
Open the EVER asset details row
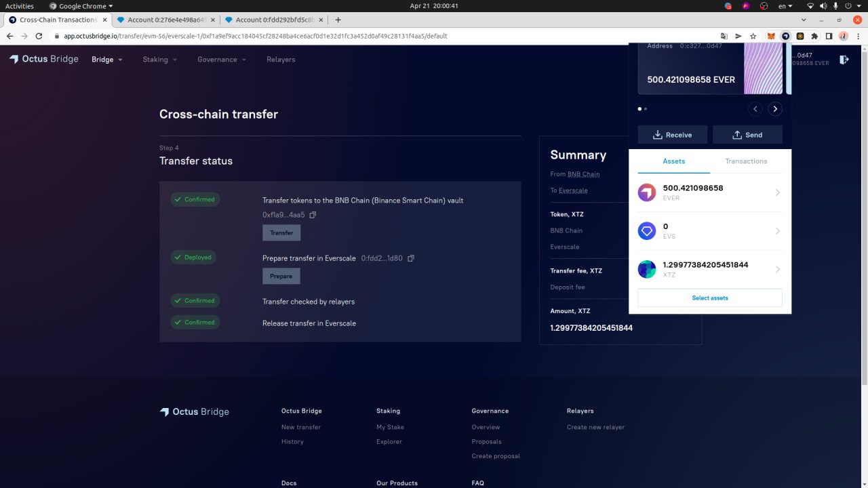(710, 192)
